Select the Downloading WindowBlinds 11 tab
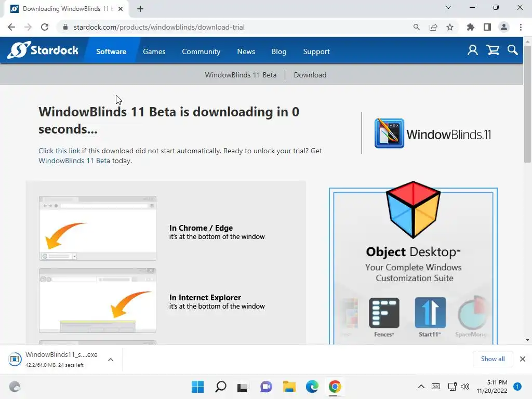The width and height of the screenshot is (532, 399). pyautogui.click(x=66, y=9)
